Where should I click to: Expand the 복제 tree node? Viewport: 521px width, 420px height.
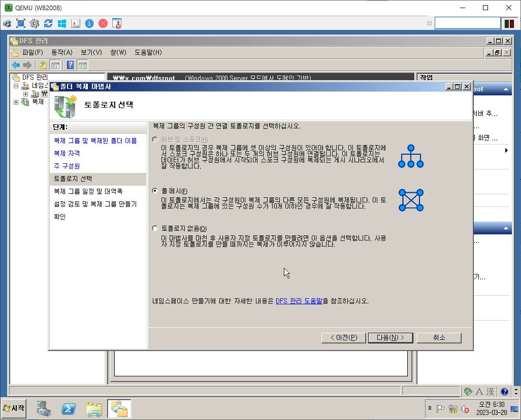16,102
